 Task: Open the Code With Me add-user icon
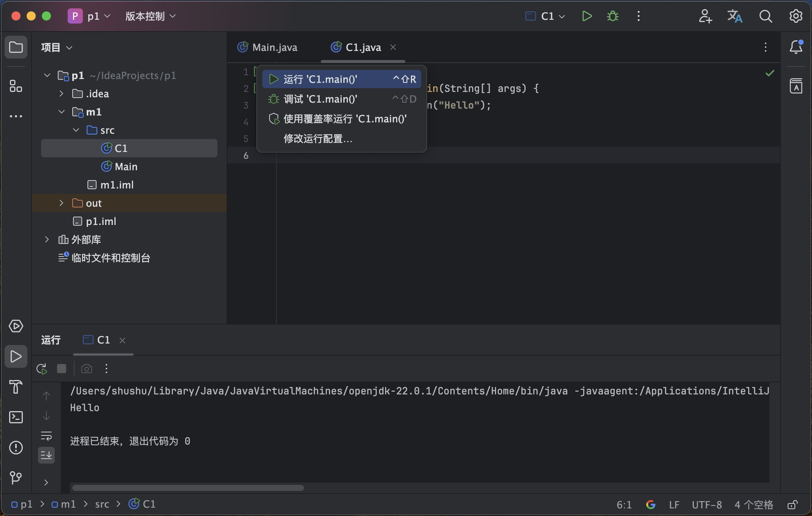point(705,16)
